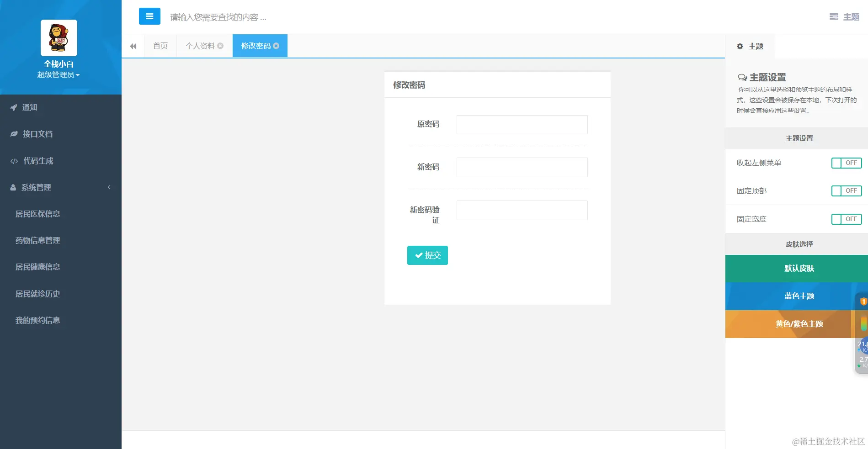
Task: Close the 修改密码 tab
Action: pyautogui.click(x=276, y=46)
